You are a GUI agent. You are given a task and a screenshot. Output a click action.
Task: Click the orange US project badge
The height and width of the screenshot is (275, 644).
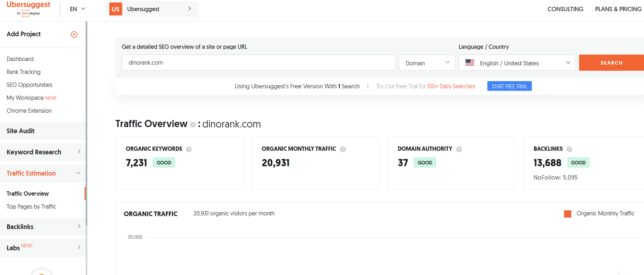[115, 9]
